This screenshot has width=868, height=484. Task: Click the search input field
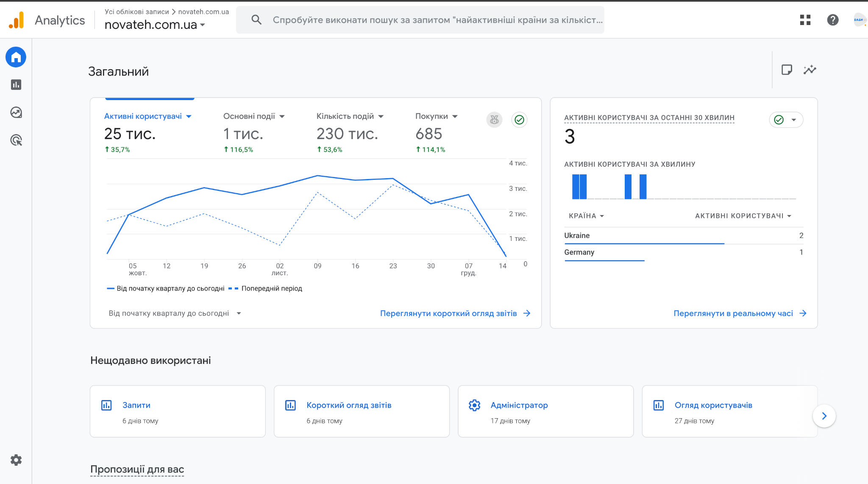click(x=437, y=20)
